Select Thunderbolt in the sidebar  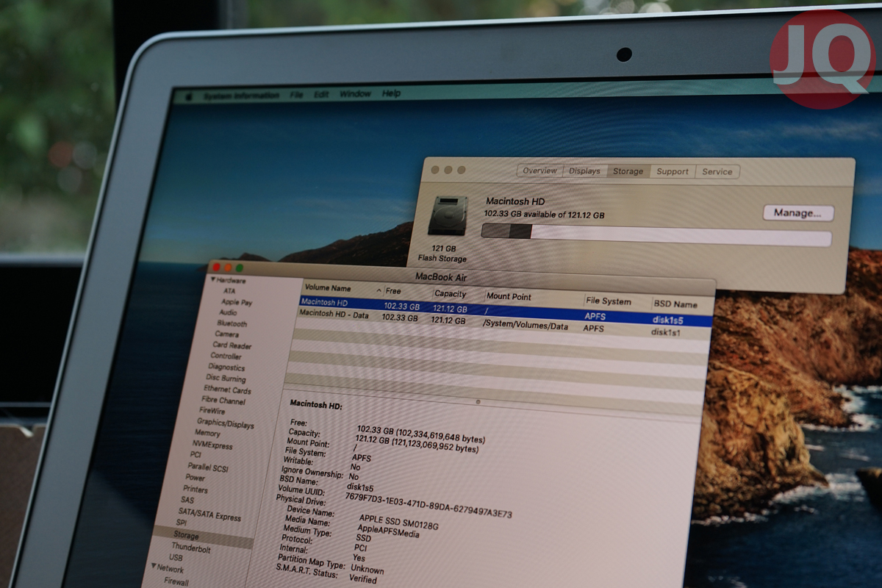[190, 548]
